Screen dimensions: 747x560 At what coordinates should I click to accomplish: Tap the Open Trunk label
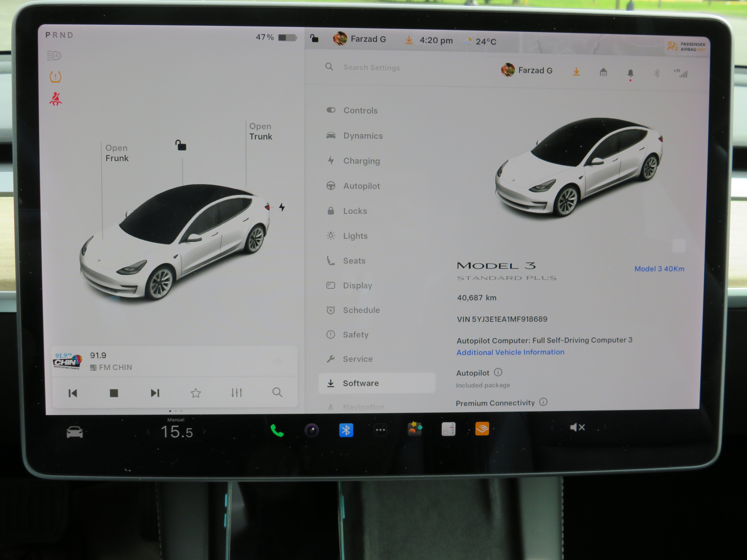pos(261,131)
